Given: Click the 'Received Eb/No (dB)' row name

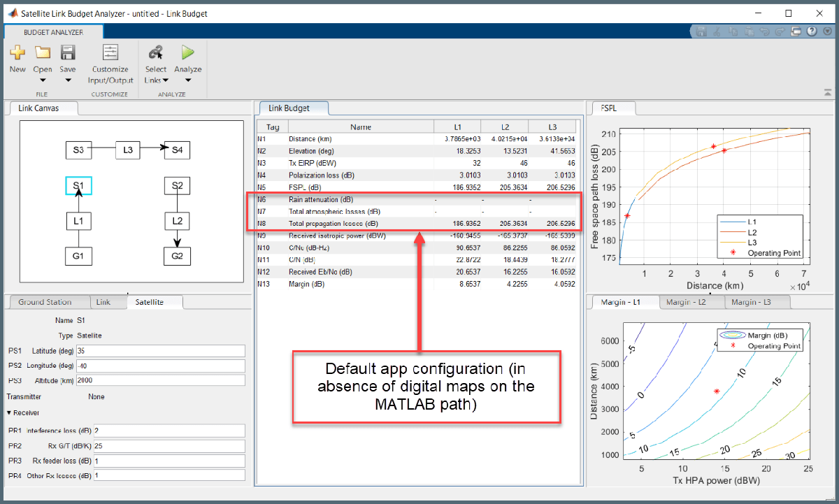Looking at the screenshot, I should (320, 272).
